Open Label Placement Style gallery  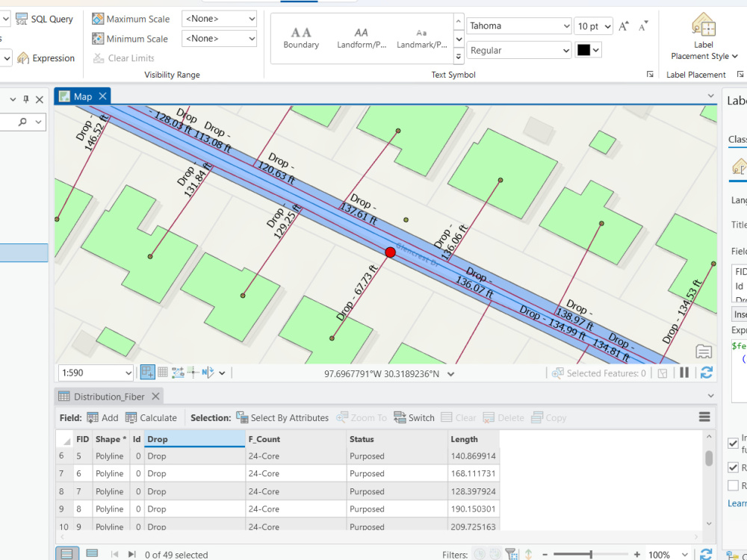[704, 37]
